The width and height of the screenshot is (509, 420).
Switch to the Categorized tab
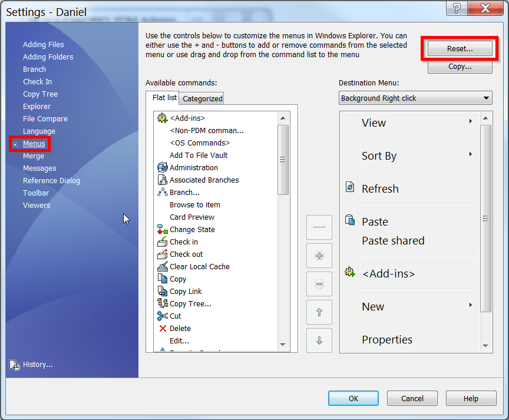(x=202, y=99)
